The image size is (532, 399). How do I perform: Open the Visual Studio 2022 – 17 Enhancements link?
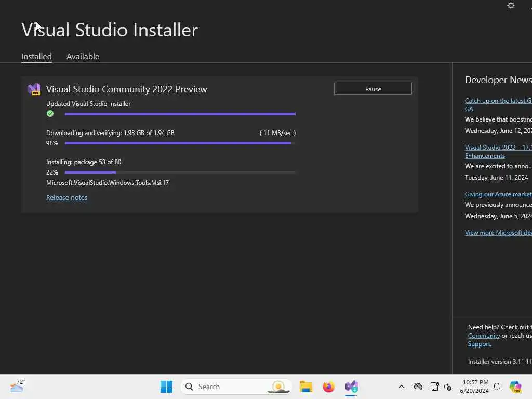[498, 151]
